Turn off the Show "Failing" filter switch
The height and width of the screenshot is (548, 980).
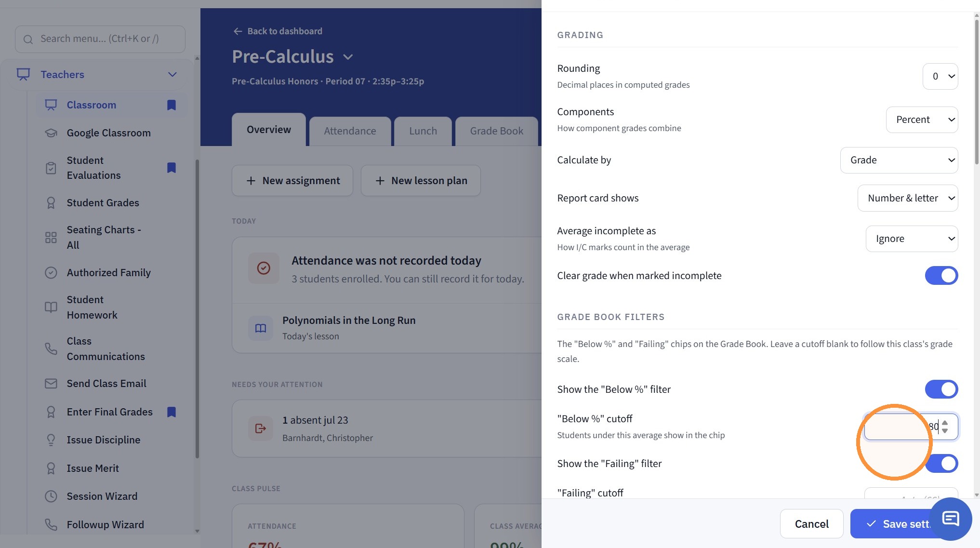(941, 464)
